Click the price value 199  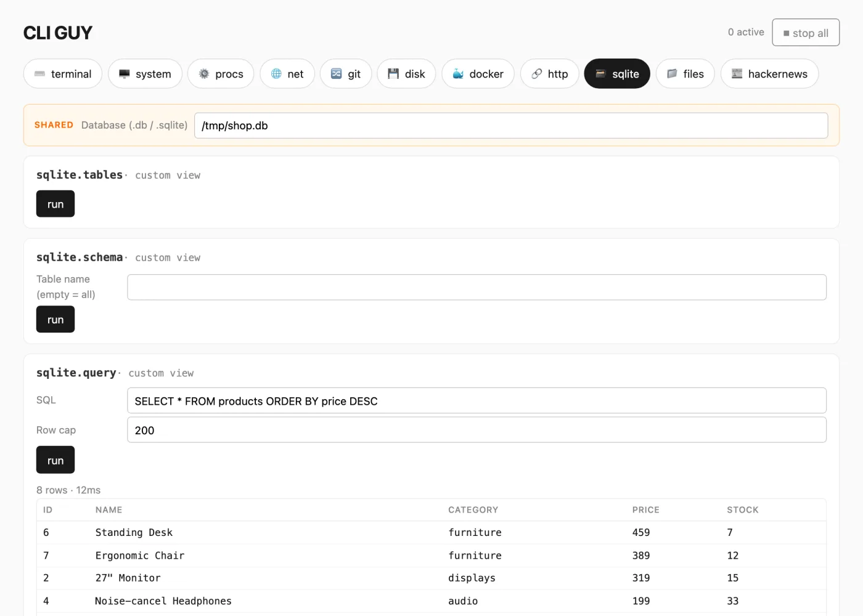[x=641, y=601]
